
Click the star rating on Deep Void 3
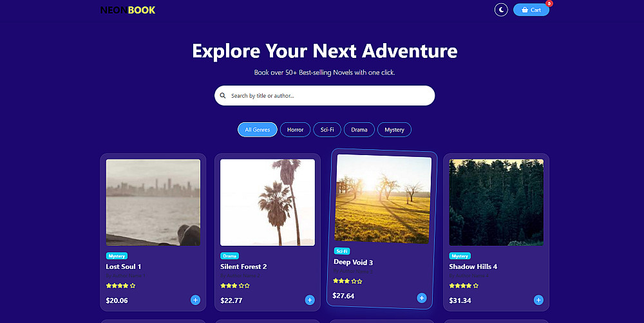point(348,281)
